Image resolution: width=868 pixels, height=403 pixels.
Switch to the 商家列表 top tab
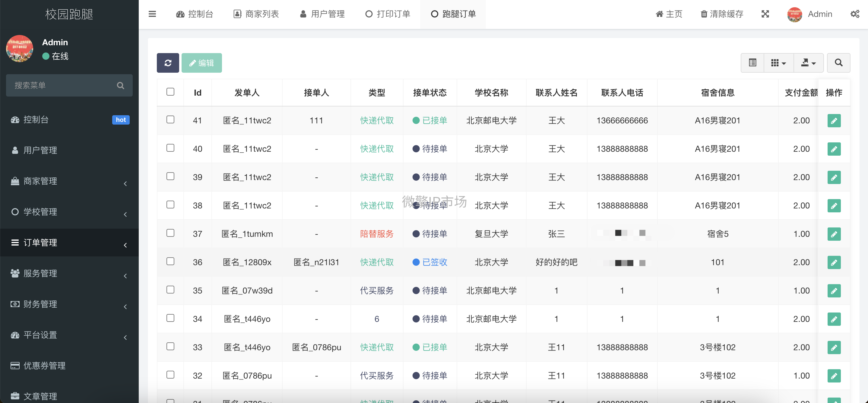click(256, 14)
